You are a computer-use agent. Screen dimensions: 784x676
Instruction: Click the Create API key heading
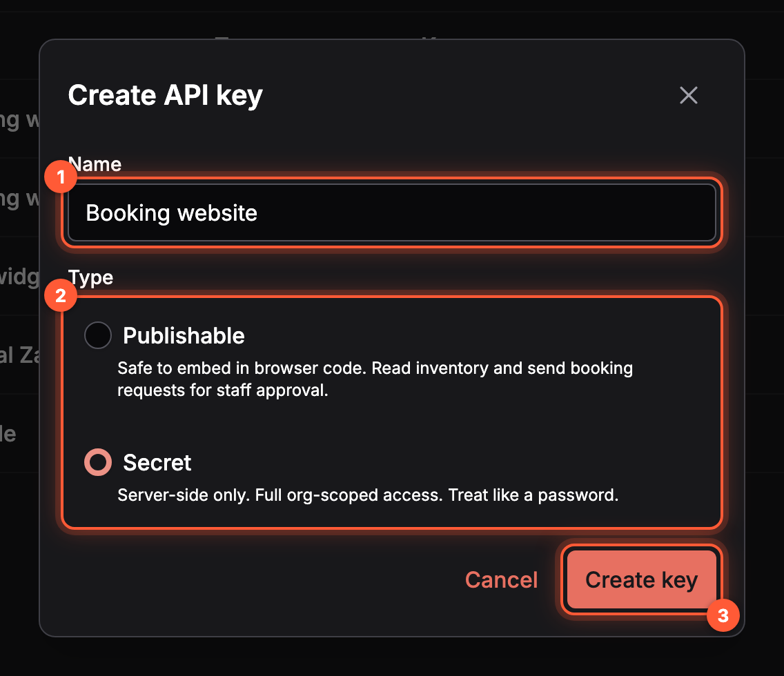(166, 95)
